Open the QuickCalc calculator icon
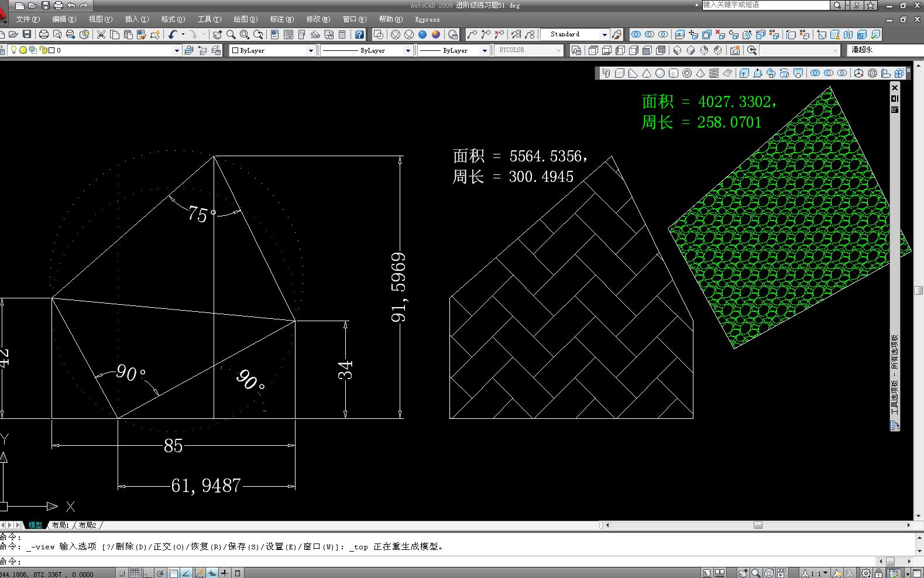This screenshot has height=578, width=924. point(342,35)
